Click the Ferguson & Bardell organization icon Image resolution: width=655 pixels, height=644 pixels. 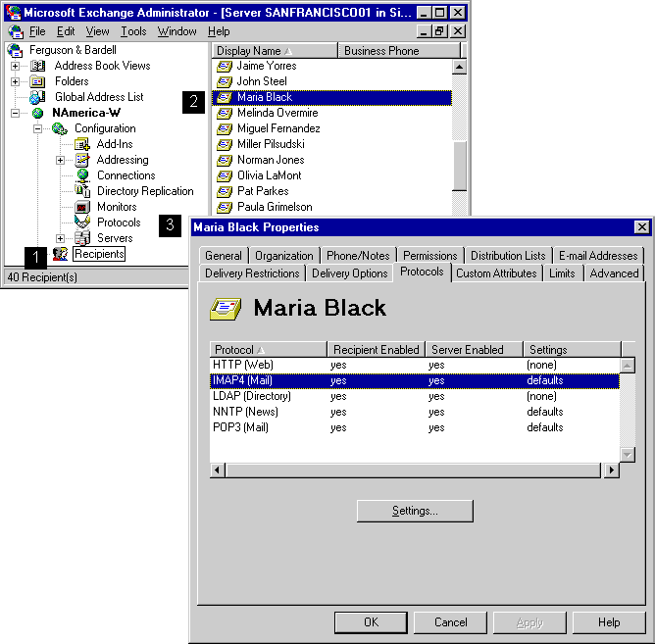tap(15, 50)
